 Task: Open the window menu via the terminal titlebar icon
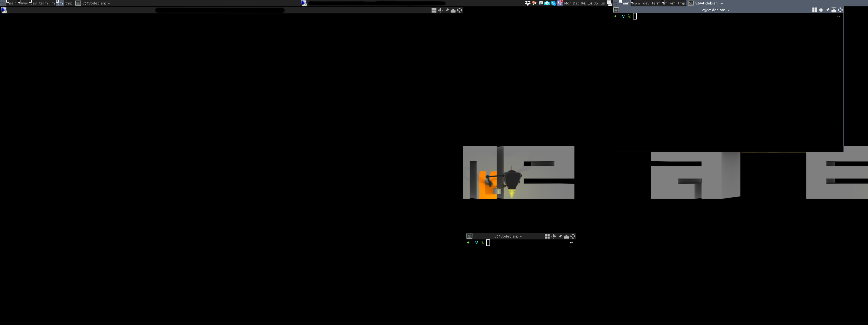(616, 10)
